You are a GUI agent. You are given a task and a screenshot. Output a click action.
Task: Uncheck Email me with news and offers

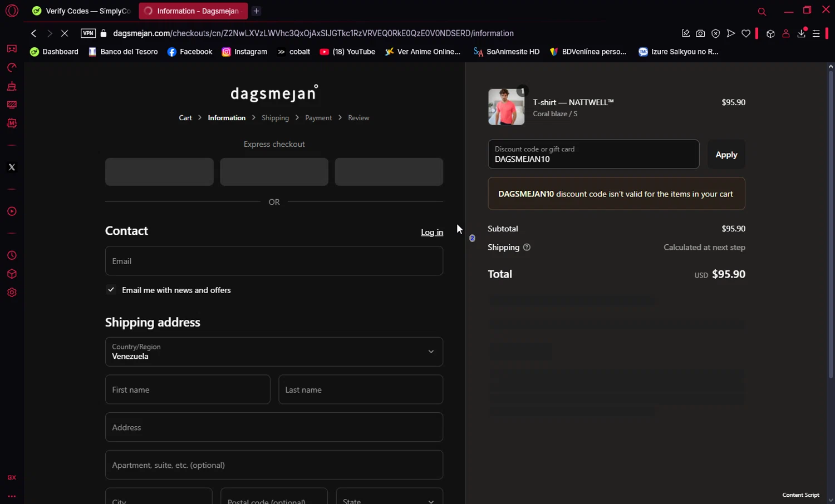(111, 290)
